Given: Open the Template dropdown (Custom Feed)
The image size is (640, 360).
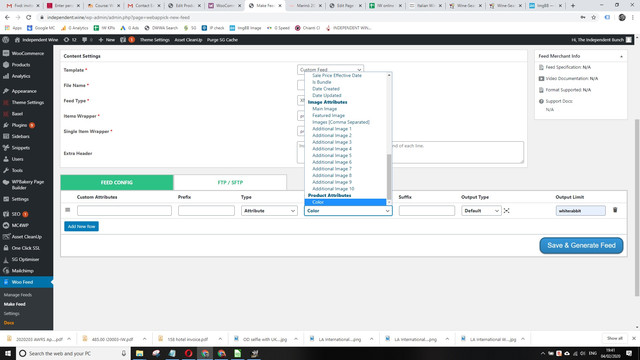Looking at the screenshot, I should tap(330, 69).
